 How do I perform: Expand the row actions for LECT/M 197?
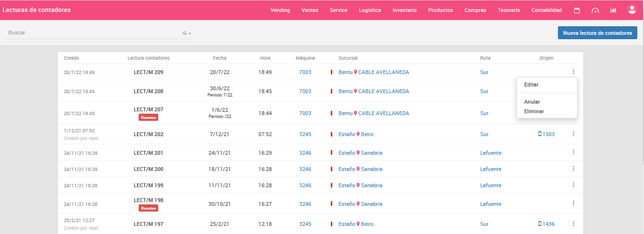coord(573,223)
